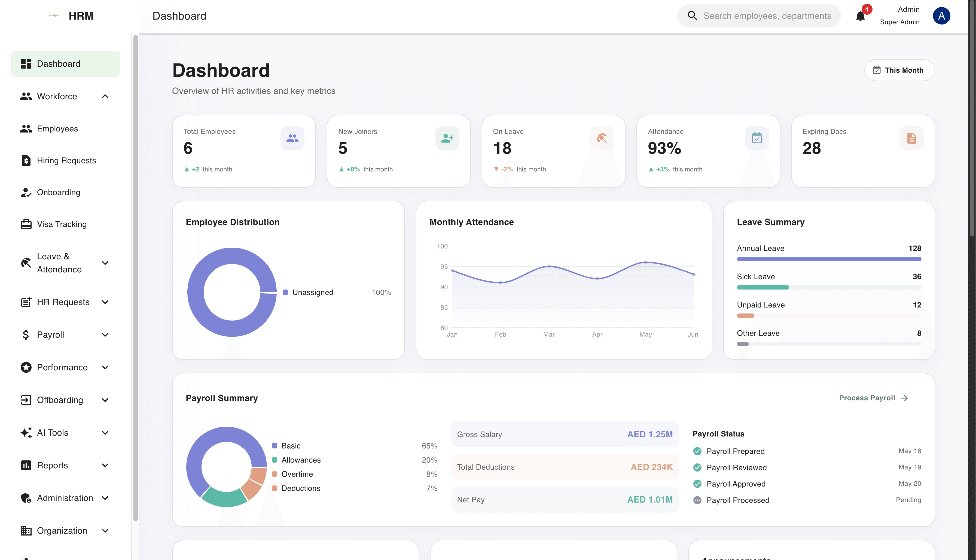Click the Sick Leave progress bar
Viewport: 976px width, 560px height.
pos(829,287)
